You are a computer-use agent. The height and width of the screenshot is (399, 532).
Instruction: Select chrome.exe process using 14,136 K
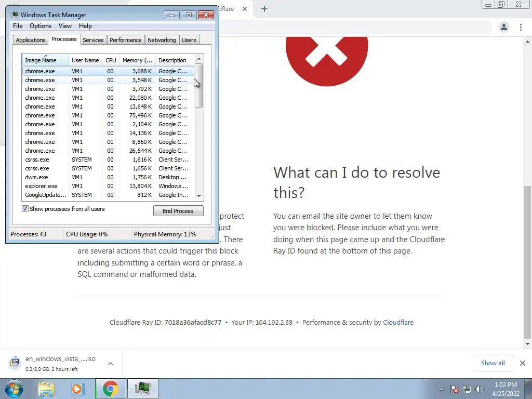pos(109,133)
